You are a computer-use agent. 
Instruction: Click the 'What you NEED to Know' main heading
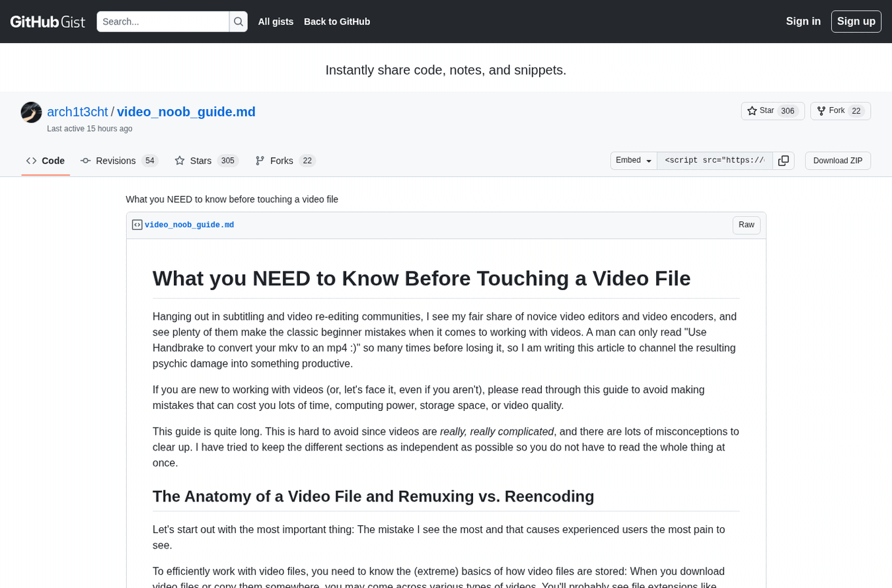click(422, 278)
